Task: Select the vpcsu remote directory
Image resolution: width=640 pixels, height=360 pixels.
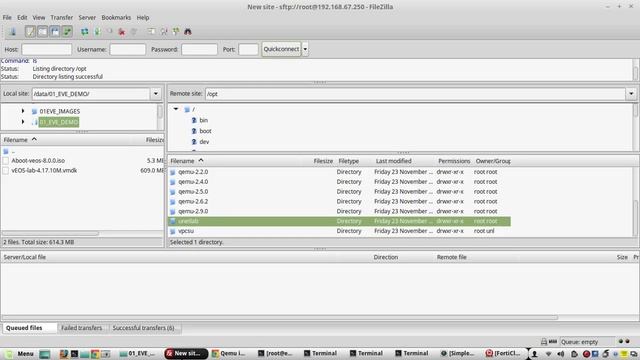Action: [x=339, y=231]
